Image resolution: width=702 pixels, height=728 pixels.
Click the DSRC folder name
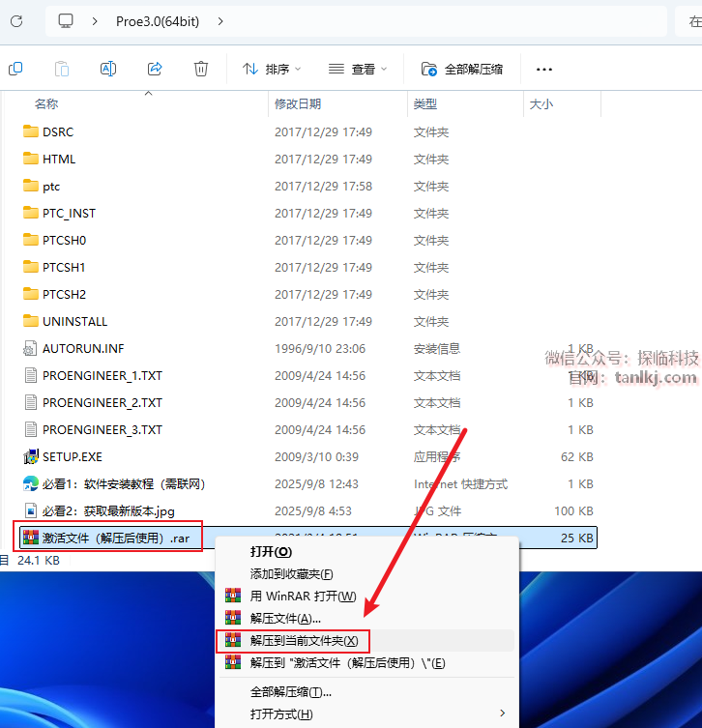[58, 131]
